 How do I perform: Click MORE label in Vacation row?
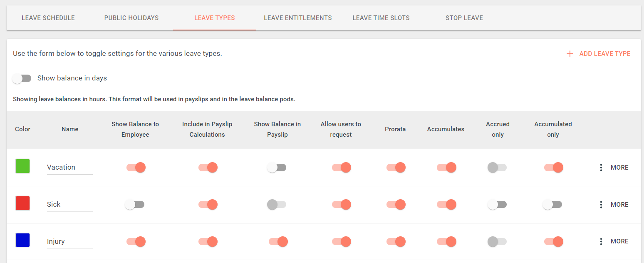tap(619, 168)
